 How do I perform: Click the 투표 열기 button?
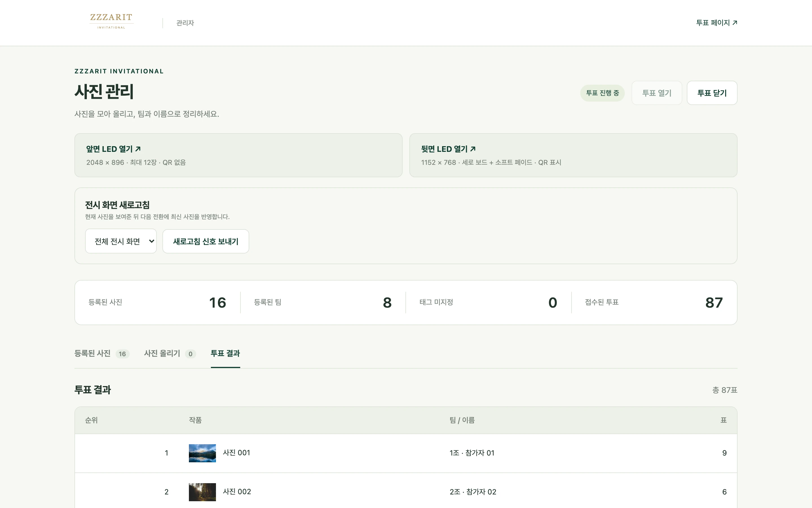657,93
